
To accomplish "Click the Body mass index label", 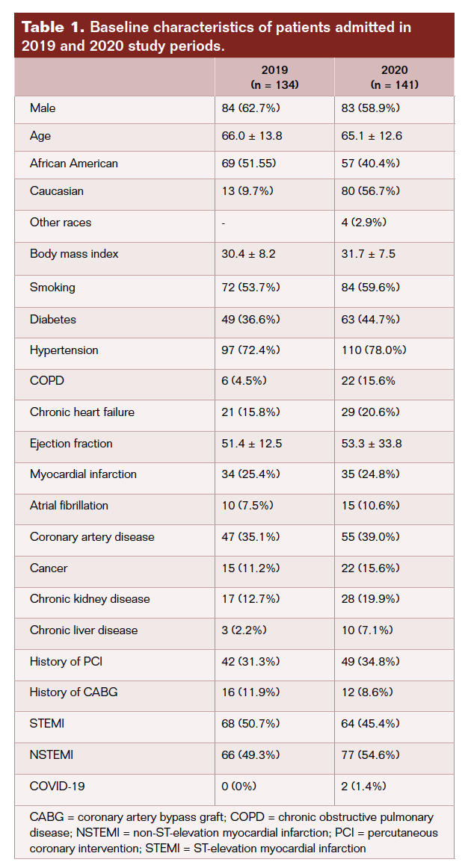I will click(74, 254).
